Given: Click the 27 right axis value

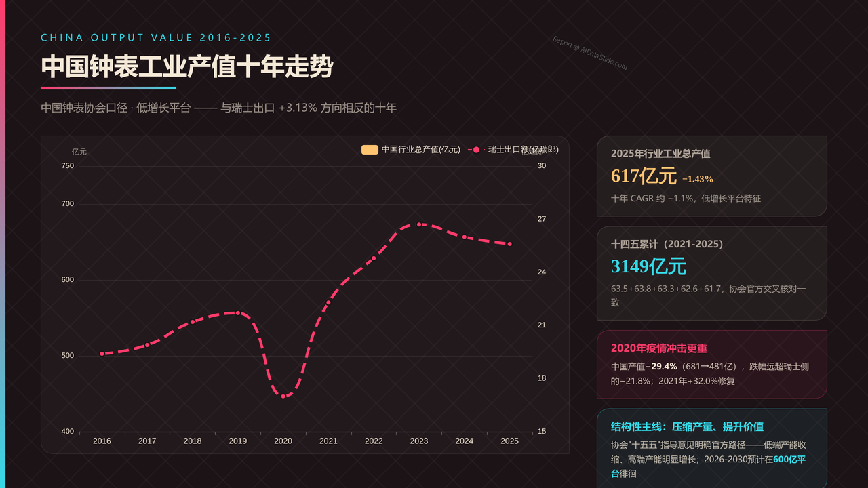Looking at the screenshot, I should 542,219.
